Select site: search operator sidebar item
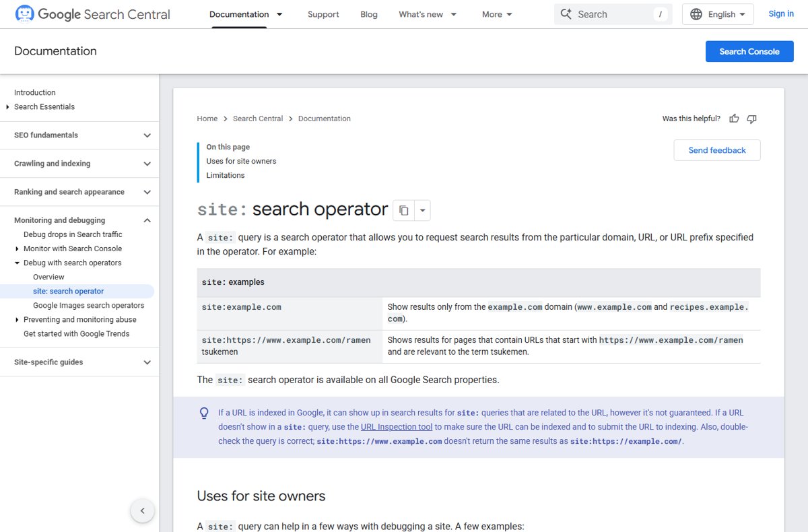The image size is (808, 532). click(x=69, y=292)
